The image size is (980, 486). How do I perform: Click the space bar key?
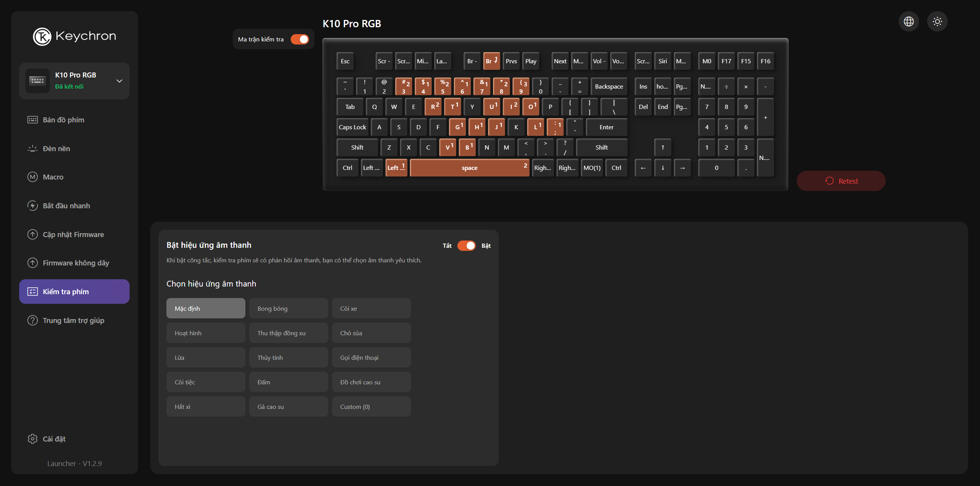469,168
